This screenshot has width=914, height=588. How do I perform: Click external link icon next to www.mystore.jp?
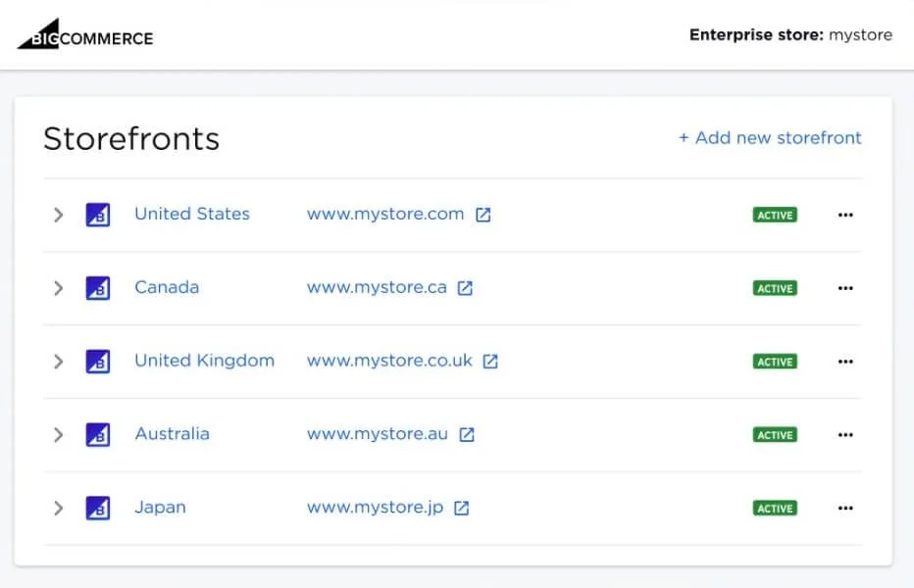(462, 509)
